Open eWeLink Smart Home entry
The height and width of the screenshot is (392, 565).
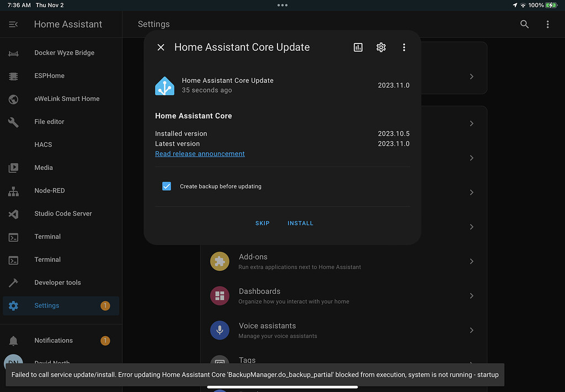click(61, 99)
